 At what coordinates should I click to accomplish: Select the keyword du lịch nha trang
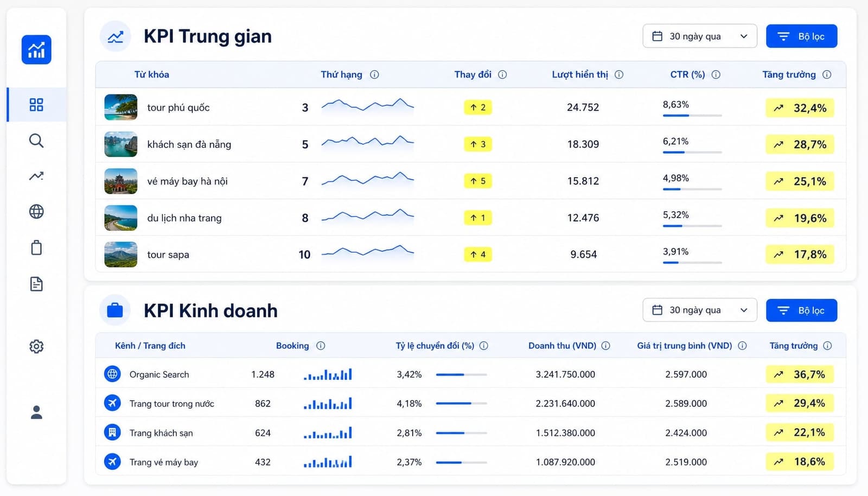(x=184, y=218)
